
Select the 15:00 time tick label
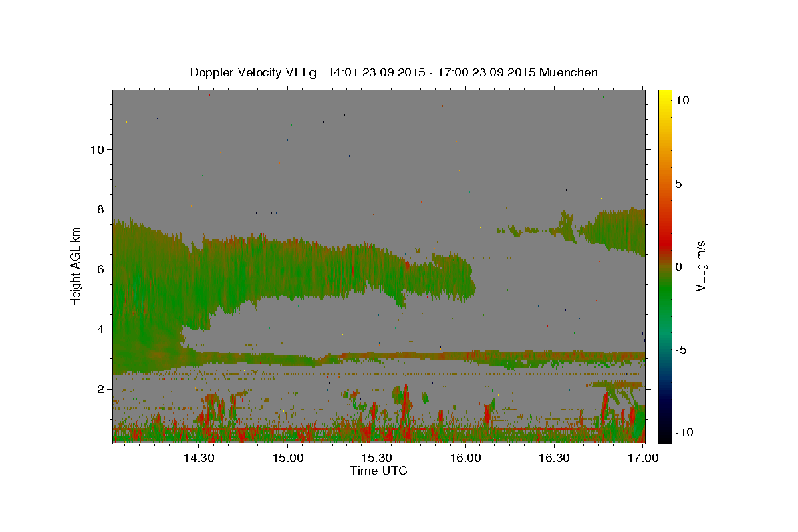(x=288, y=458)
